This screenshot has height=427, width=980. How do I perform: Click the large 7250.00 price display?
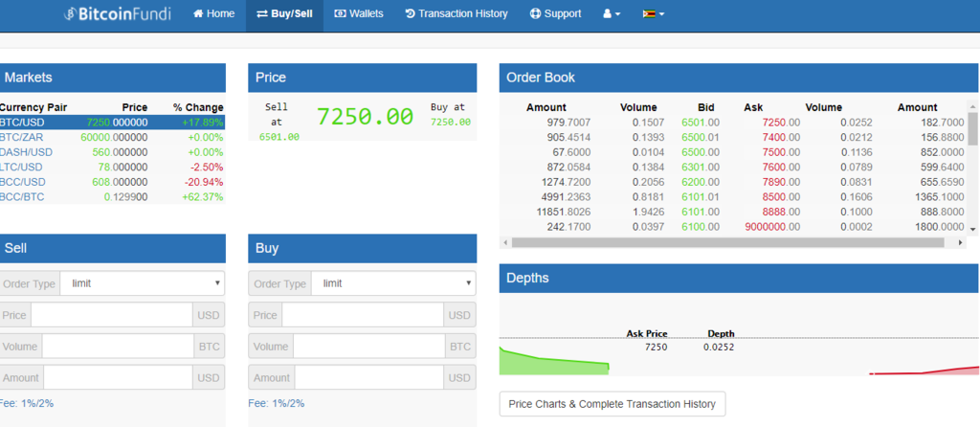pos(365,117)
